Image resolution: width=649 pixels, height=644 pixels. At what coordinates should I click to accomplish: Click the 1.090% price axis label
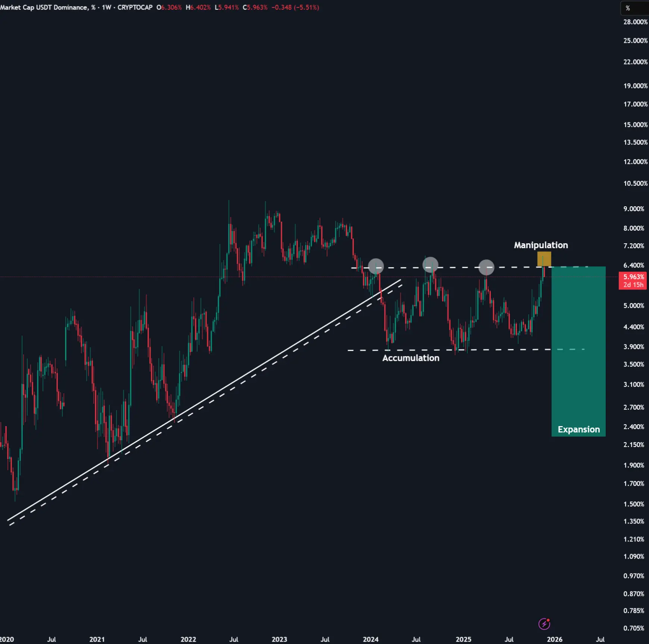[634, 556]
